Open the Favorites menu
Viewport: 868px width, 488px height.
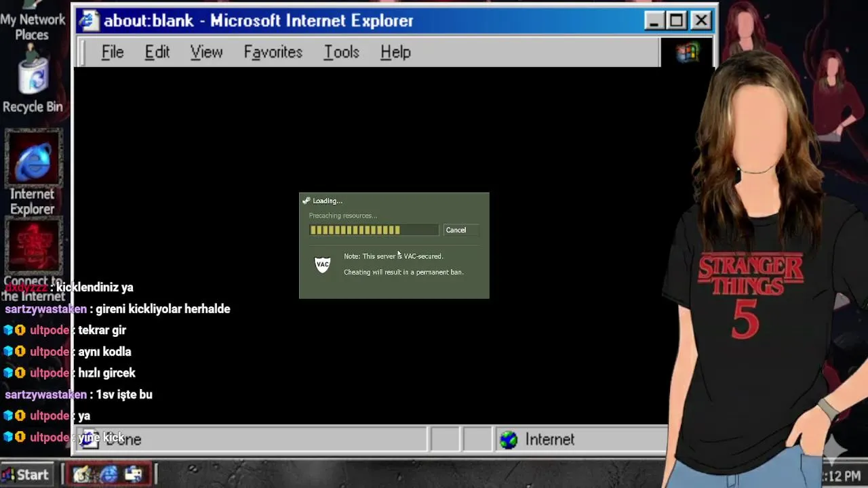(273, 52)
